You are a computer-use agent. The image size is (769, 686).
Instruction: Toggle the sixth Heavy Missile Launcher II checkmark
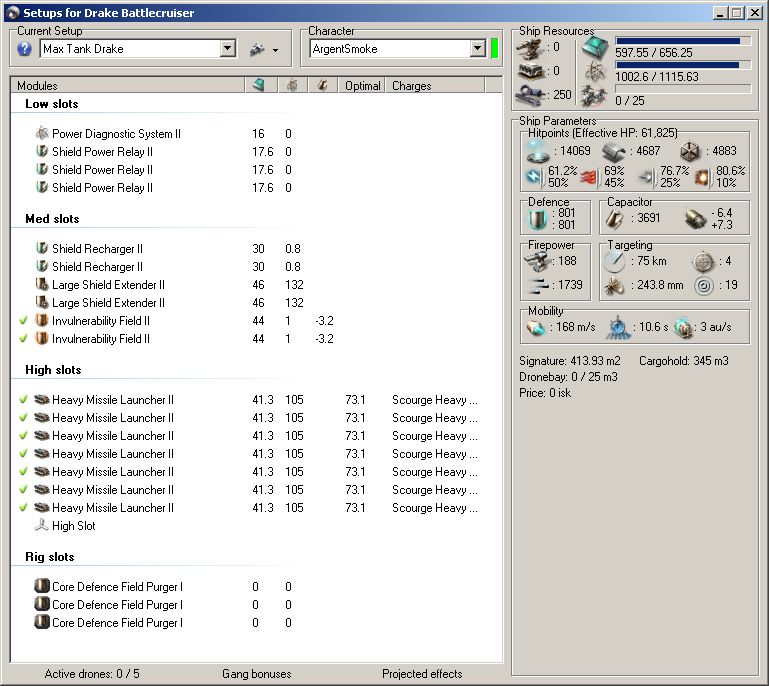pos(23,489)
